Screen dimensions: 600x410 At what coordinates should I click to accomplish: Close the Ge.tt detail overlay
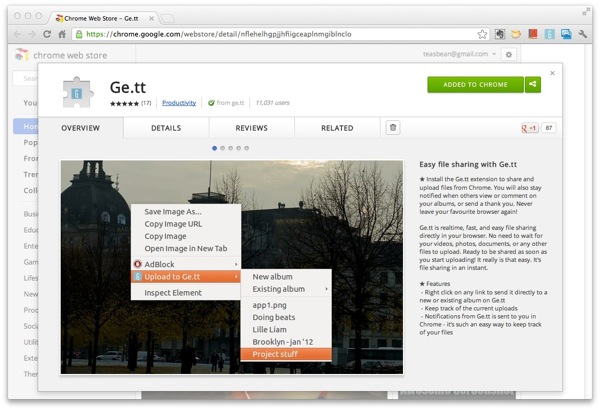[x=552, y=73]
